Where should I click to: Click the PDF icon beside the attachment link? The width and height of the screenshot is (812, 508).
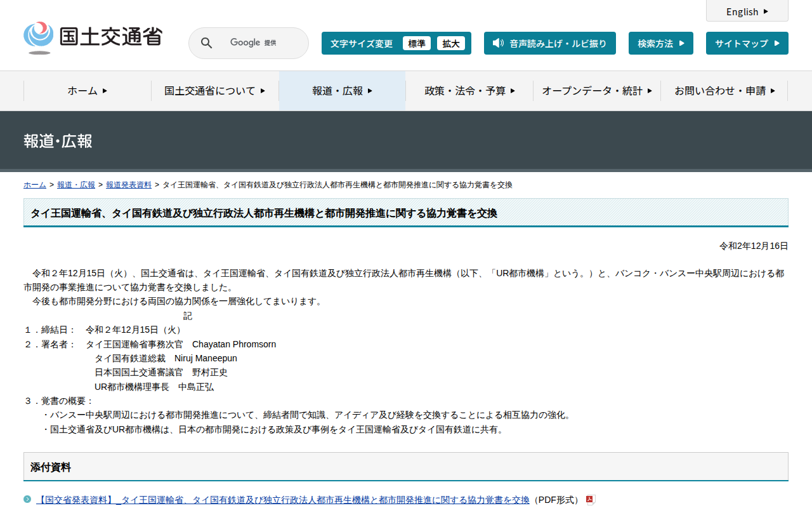pyautogui.click(x=590, y=500)
